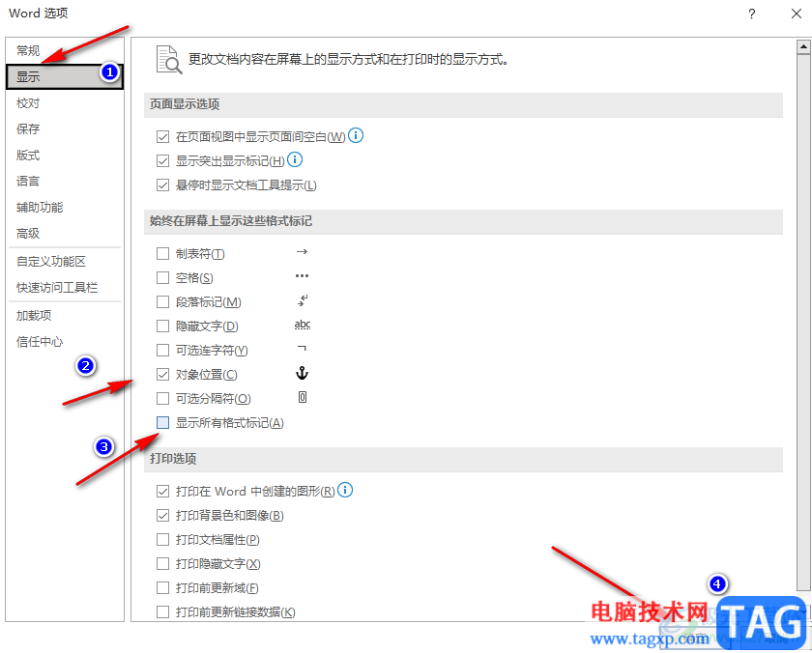The image size is (812, 653).
Task: Enable 显示所有格式标记 checkbox
Action: pos(162,423)
